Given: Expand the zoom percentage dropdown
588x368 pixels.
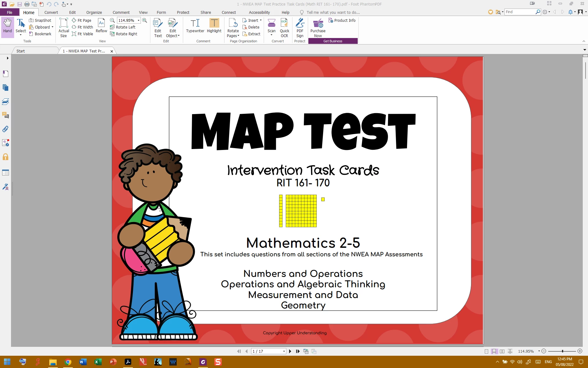Looking at the screenshot, I should pos(138,20).
